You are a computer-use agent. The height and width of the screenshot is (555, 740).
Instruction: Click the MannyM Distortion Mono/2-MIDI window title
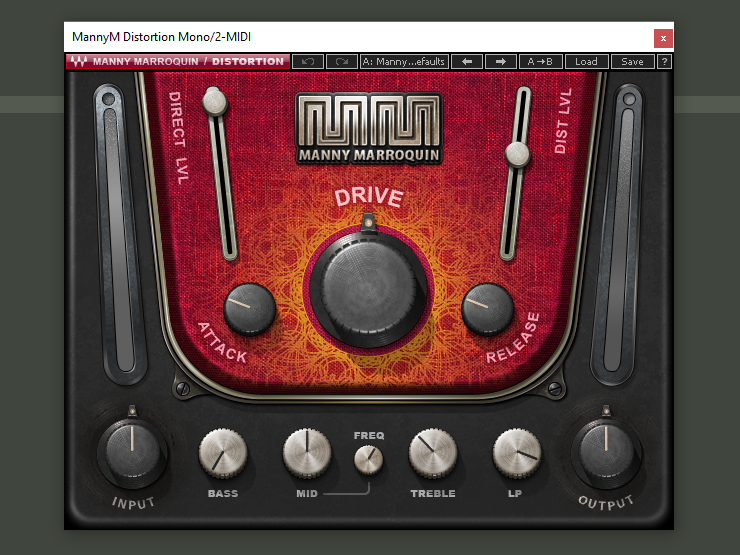[x=161, y=37]
